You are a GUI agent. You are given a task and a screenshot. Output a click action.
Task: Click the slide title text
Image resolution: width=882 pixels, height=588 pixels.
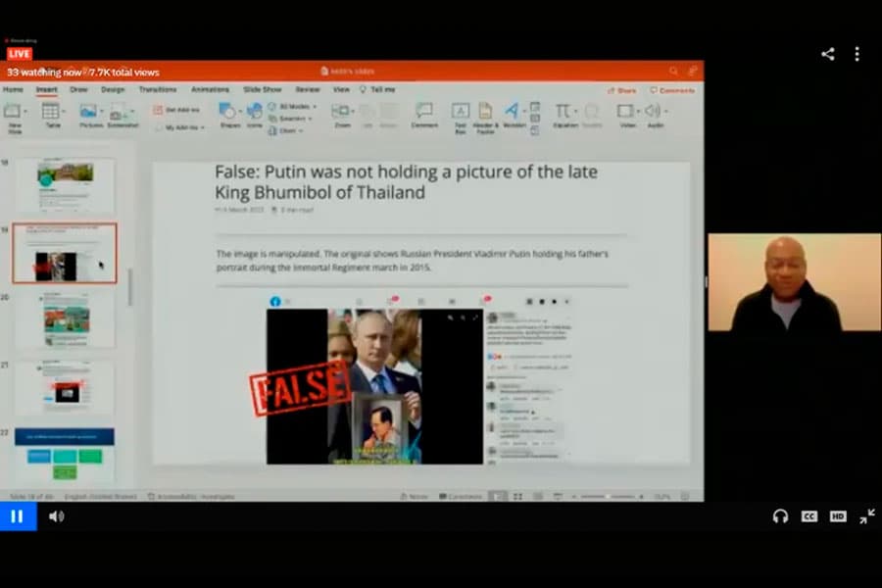406,181
